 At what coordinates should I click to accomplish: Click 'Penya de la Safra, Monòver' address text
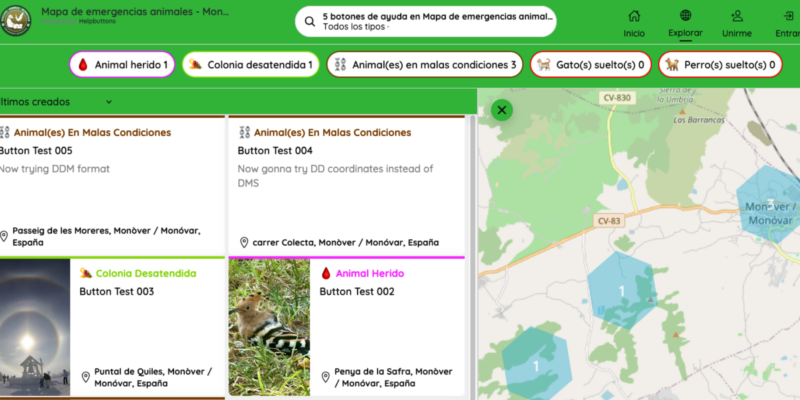[393, 377]
